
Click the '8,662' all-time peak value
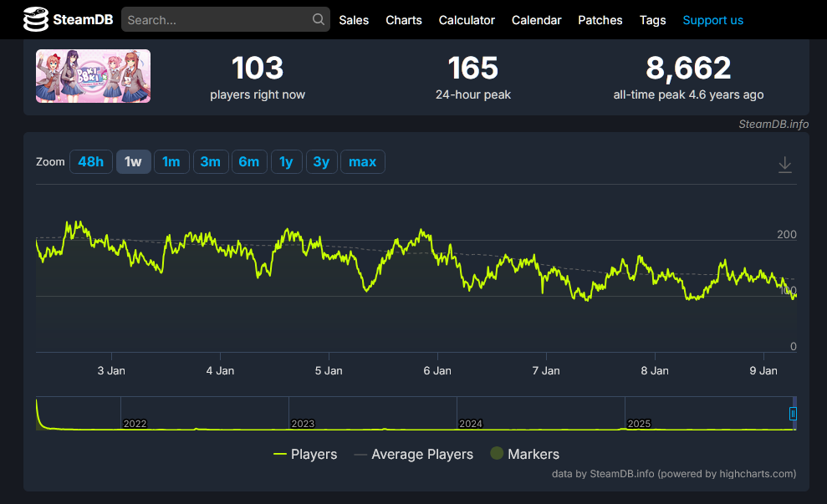[688, 68]
